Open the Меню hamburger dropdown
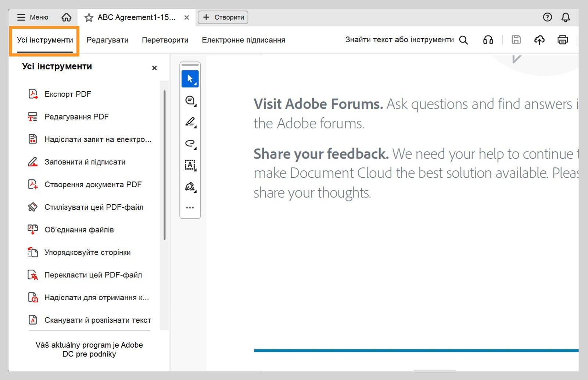588x380 pixels. [33, 17]
